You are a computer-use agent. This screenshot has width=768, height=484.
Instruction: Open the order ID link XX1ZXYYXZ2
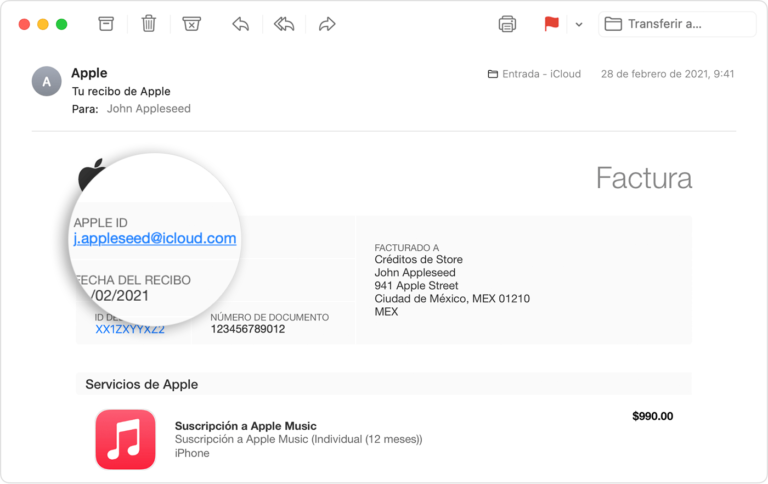pos(130,329)
